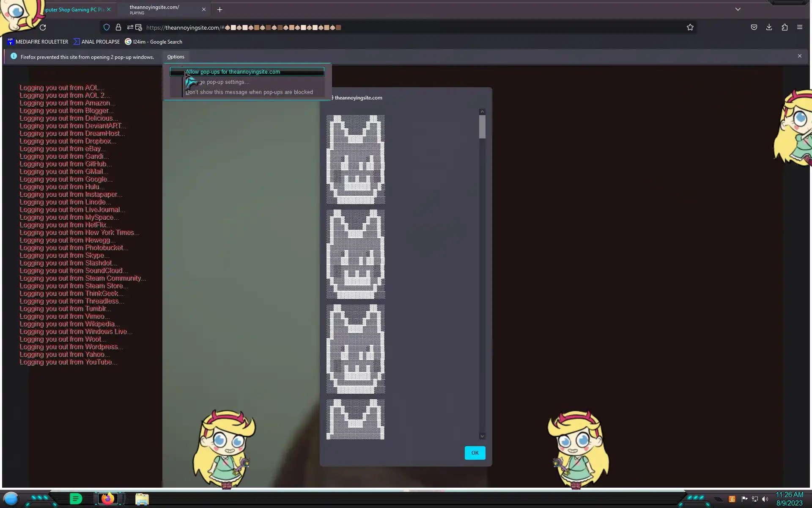Screen dimensions: 812x508
Task: Click the reload page icon
Action: 43,28
